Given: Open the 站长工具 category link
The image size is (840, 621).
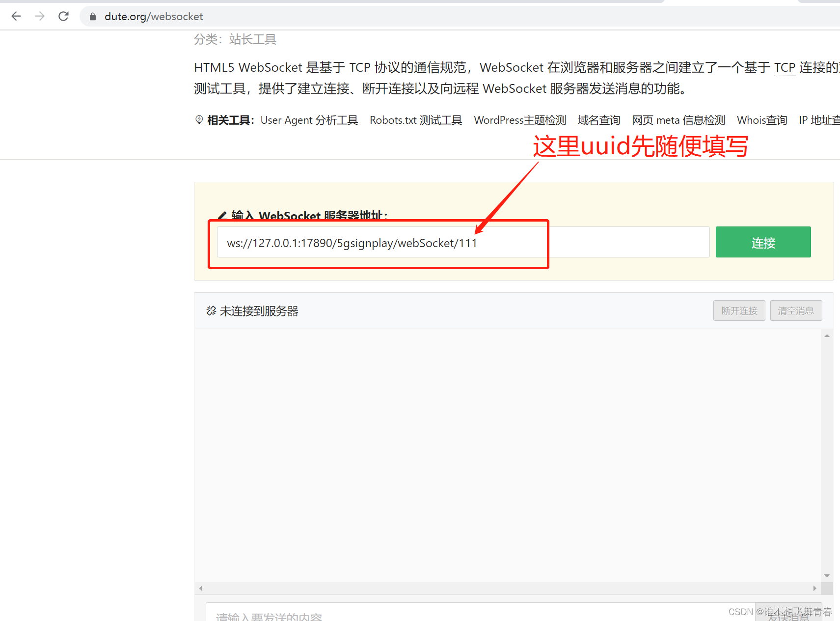Looking at the screenshot, I should 253,39.
